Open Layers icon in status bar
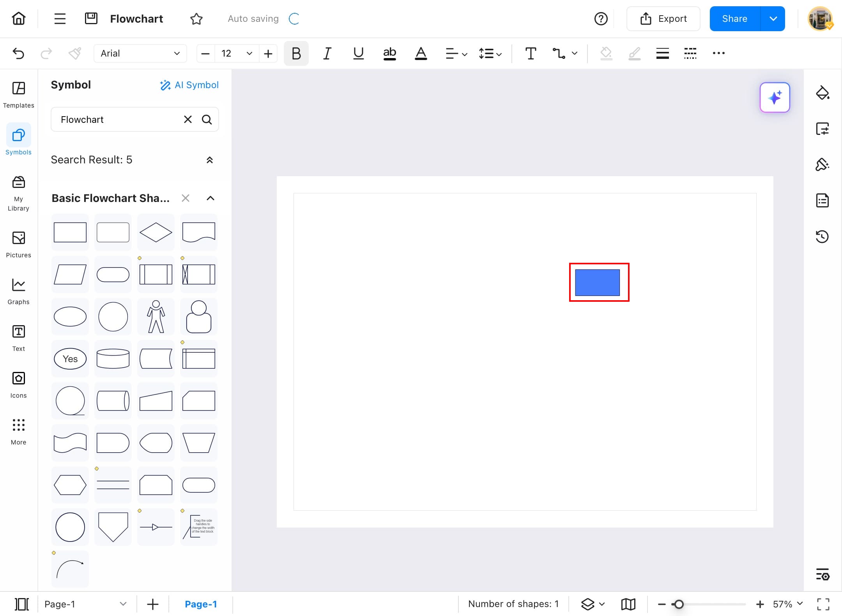Viewport: 842px width, 616px height. coord(588,604)
